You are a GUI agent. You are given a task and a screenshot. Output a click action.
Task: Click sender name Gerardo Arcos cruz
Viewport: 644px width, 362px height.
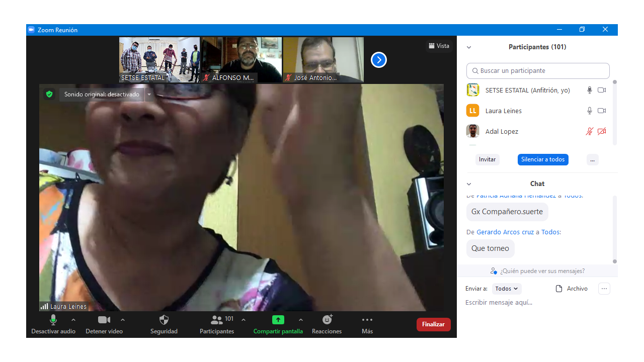[x=505, y=232]
